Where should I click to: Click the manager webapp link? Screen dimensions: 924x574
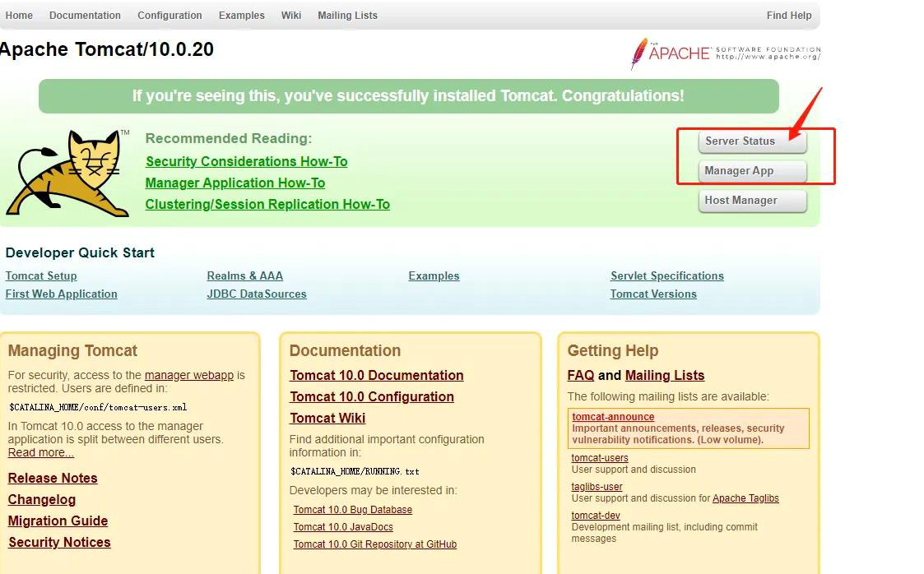pos(189,375)
